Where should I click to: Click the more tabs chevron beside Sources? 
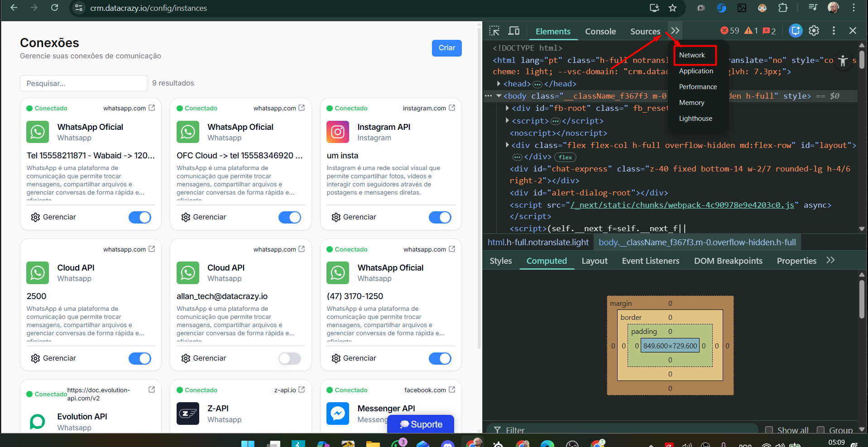pyautogui.click(x=675, y=31)
